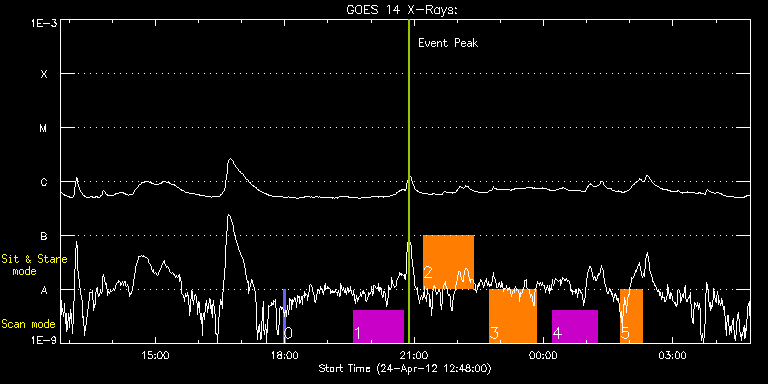
Task: Click the 15:00 time axis tick label
Action: (x=156, y=356)
